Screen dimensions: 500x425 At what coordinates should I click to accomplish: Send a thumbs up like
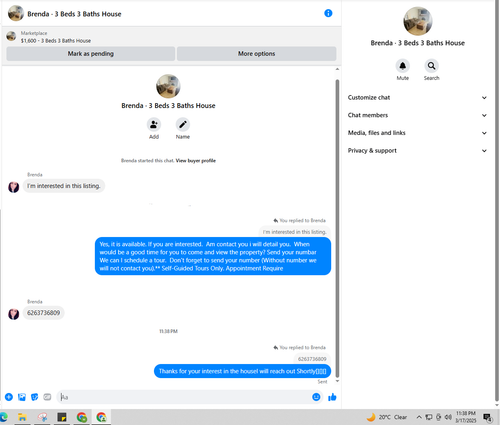point(332,397)
